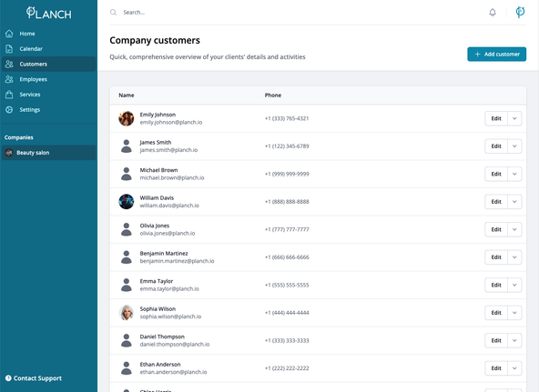Image resolution: width=539 pixels, height=392 pixels.
Task: Go to Home in the sidebar
Action: pyautogui.click(x=48, y=34)
